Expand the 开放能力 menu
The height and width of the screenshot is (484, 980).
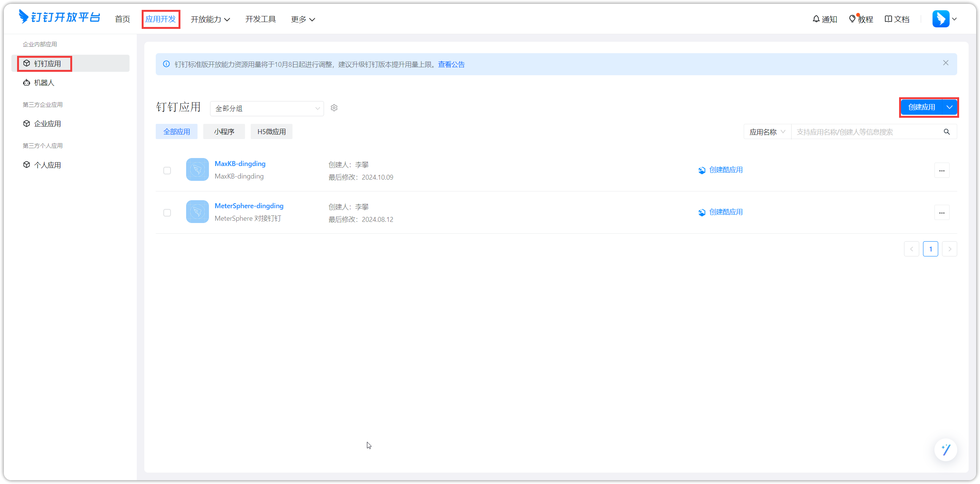[x=210, y=19]
